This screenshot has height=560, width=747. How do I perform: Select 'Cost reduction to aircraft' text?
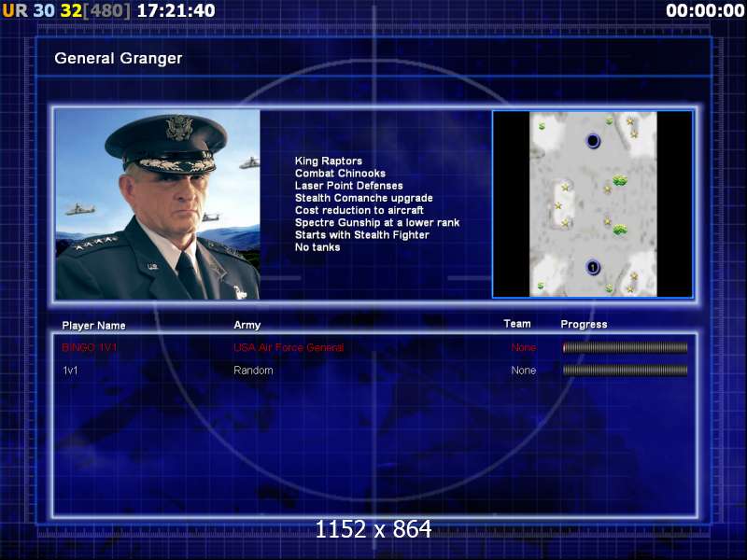pyautogui.click(x=359, y=210)
